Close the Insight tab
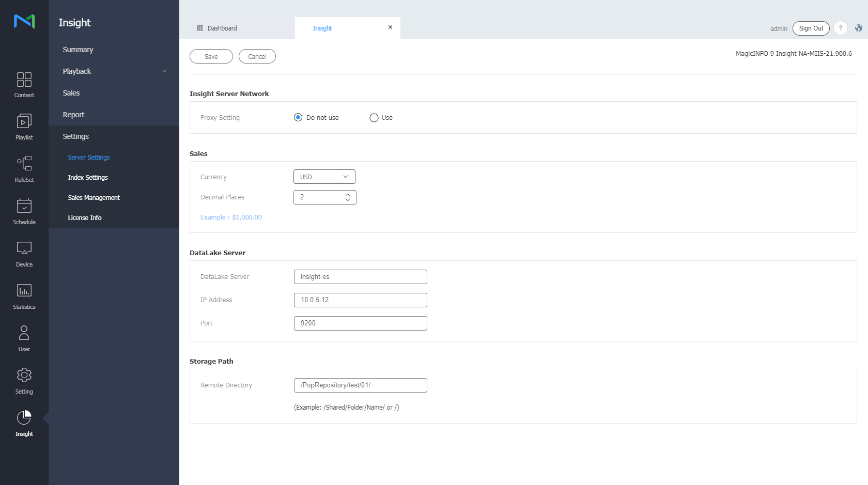This screenshot has width=868, height=485. (390, 27)
